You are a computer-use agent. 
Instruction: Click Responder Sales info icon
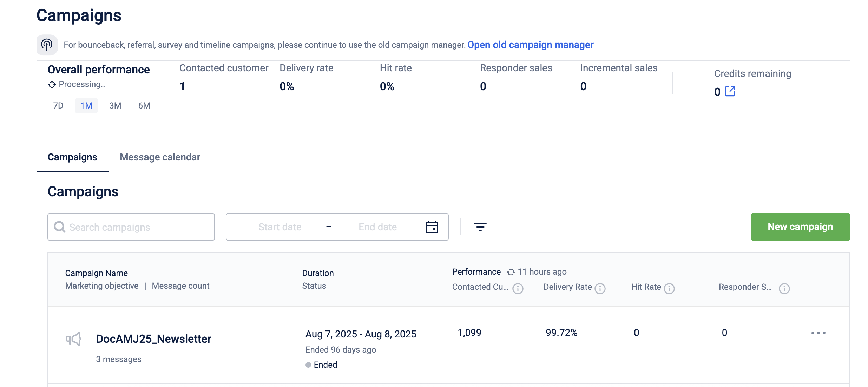coord(784,288)
